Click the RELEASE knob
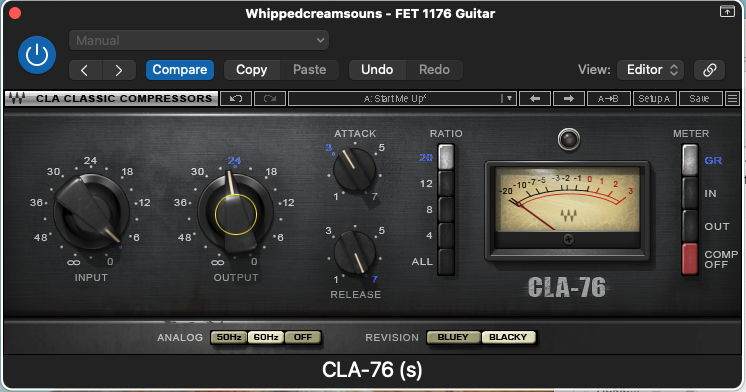 click(x=355, y=252)
